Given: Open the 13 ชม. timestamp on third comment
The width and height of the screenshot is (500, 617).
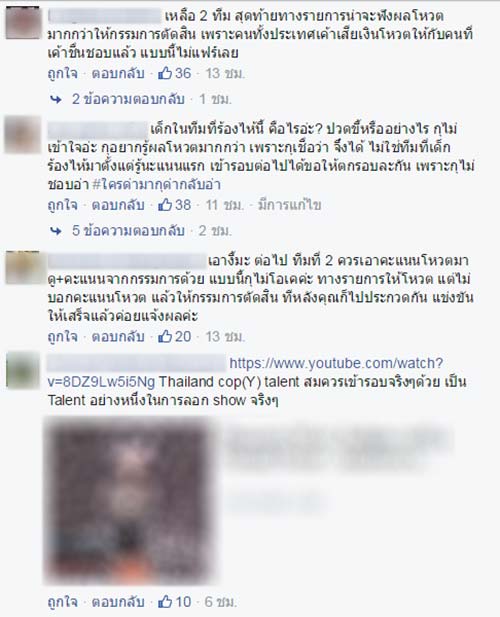Looking at the screenshot, I should click(x=225, y=336).
